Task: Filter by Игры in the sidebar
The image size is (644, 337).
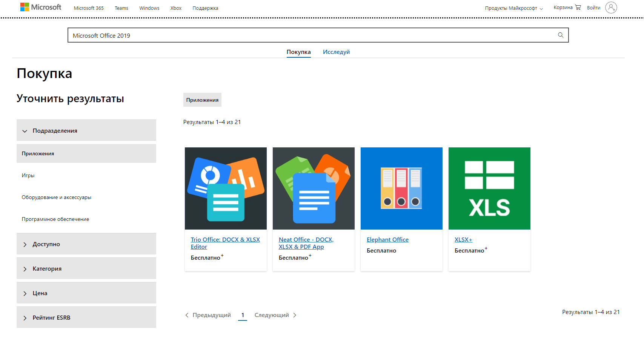Action: click(28, 175)
